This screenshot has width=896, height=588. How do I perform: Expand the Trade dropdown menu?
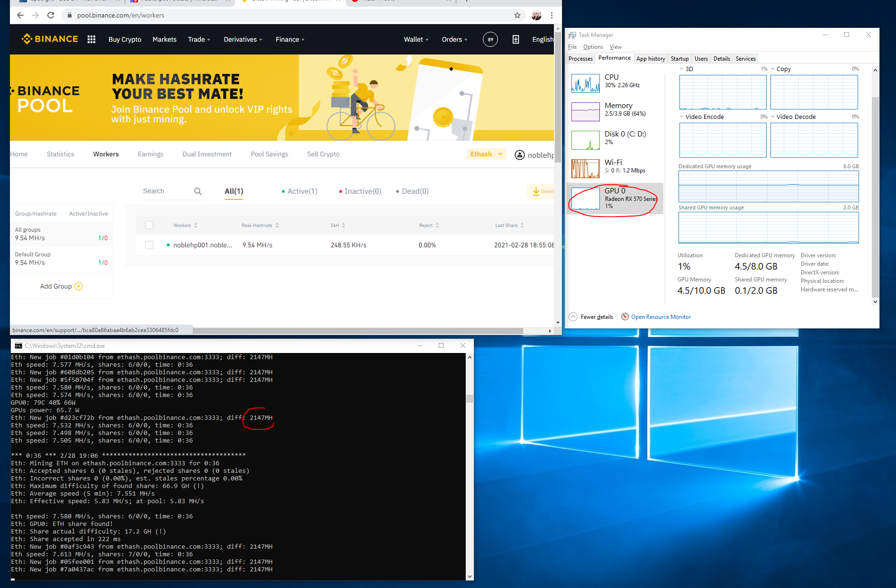coord(199,39)
